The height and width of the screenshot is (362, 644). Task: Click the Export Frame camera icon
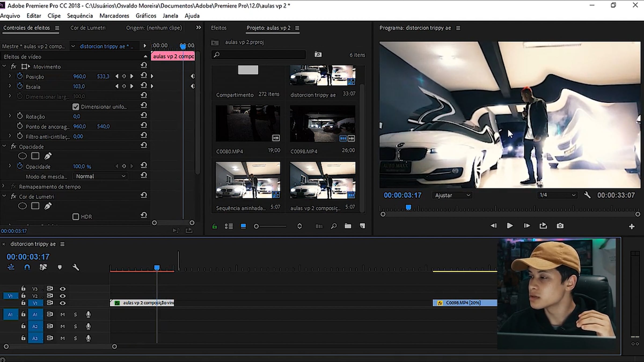pyautogui.click(x=560, y=226)
